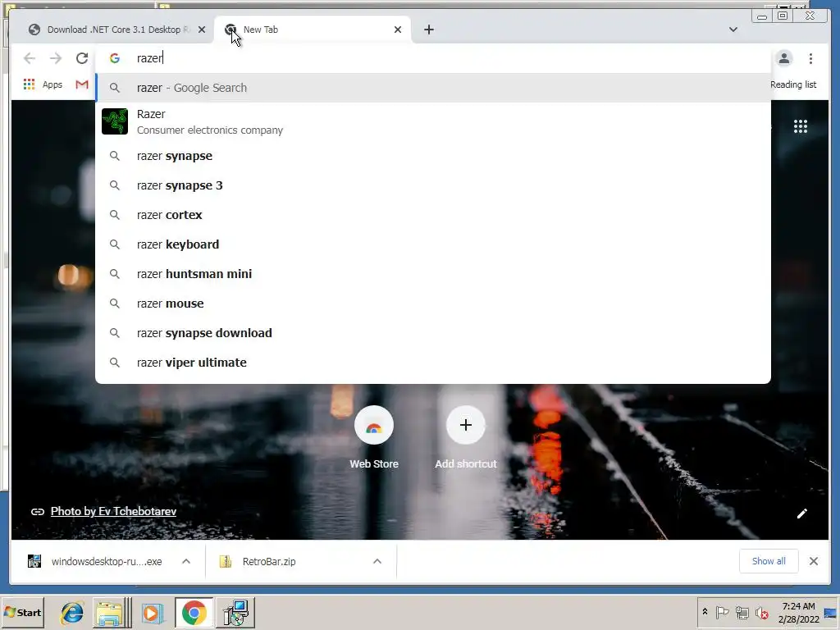840x630 pixels.
Task: Click the address bar with razer text
Action: (433, 58)
